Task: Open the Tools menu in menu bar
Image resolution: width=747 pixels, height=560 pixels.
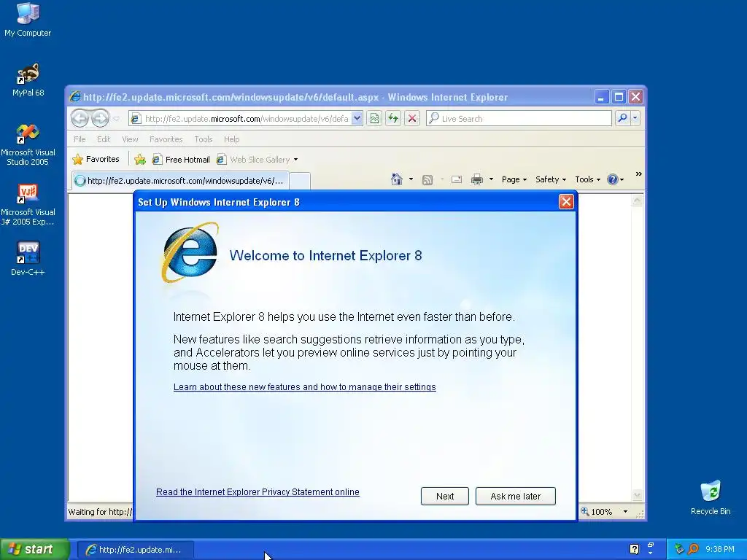Action: (x=203, y=139)
